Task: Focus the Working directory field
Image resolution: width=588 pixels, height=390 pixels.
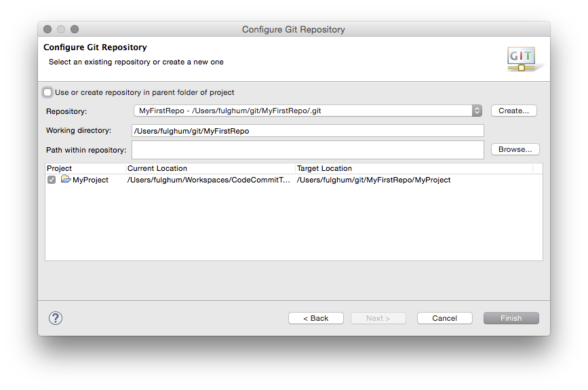Action: click(x=308, y=130)
